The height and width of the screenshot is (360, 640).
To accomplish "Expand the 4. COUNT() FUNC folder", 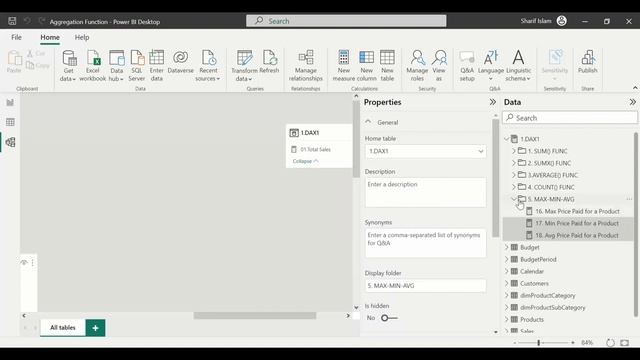I will pyautogui.click(x=514, y=187).
